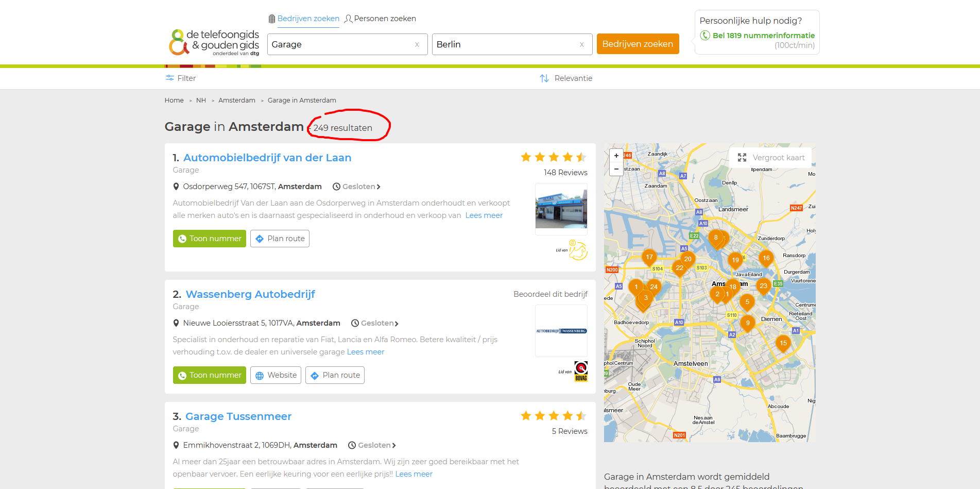Plan route to Wassenberg Autobedrijf

(335, 375)
